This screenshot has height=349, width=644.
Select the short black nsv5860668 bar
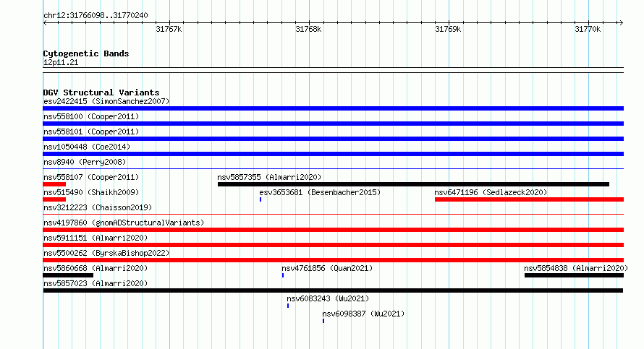click(68, 275)
